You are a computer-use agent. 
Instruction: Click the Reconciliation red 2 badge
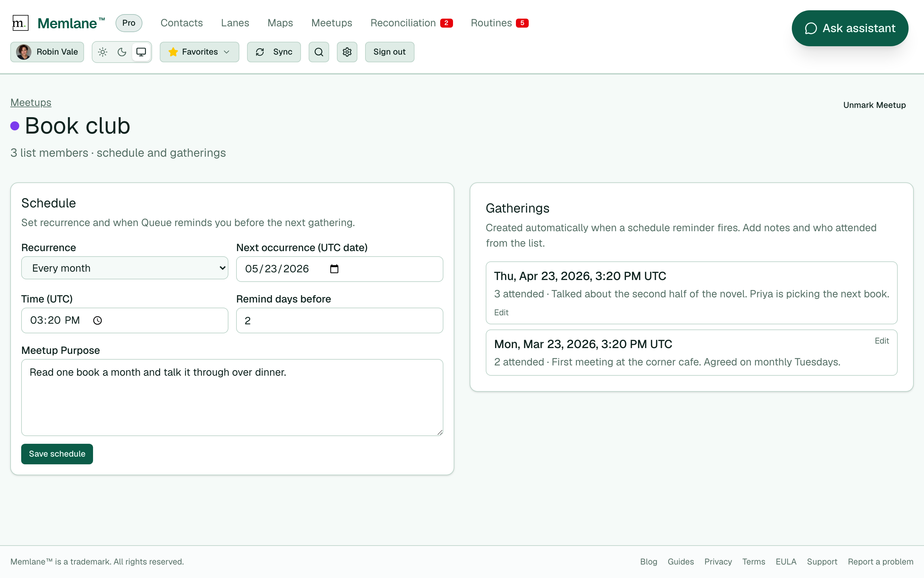446,23
